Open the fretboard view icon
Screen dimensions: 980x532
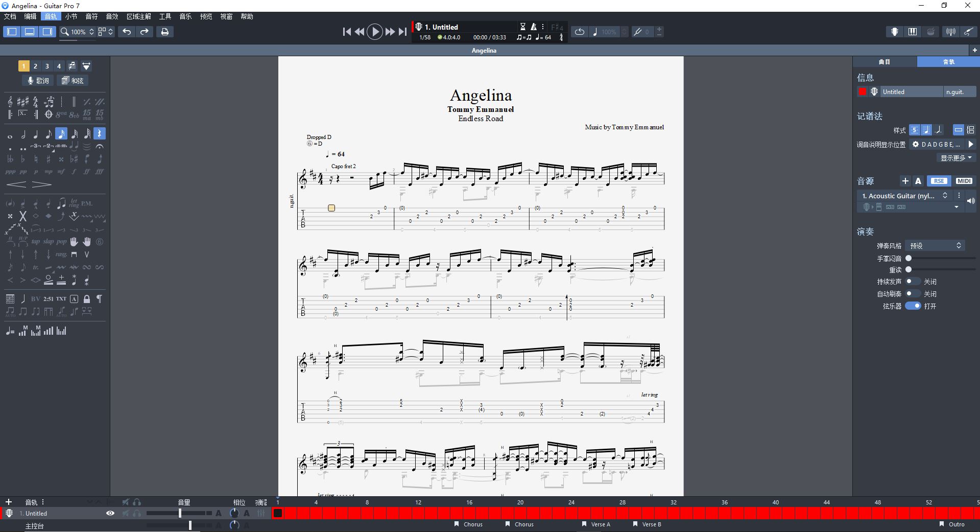pyautogui.click(x=894, y=32)
